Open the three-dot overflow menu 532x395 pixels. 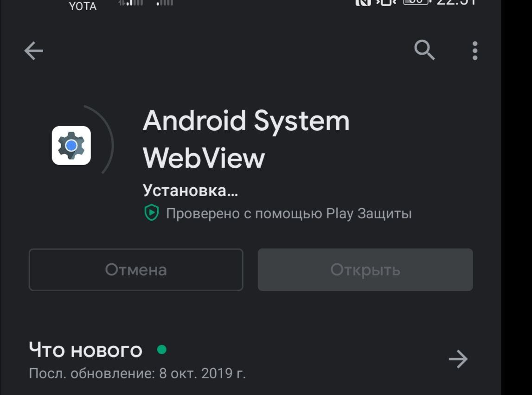pyautogui.click(x=475, y=51)
